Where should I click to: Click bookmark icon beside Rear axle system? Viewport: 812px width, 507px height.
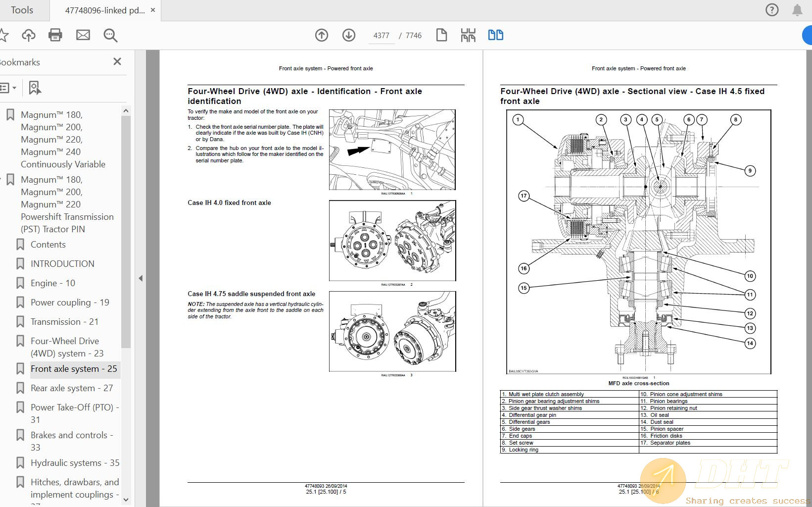point(20,388)
